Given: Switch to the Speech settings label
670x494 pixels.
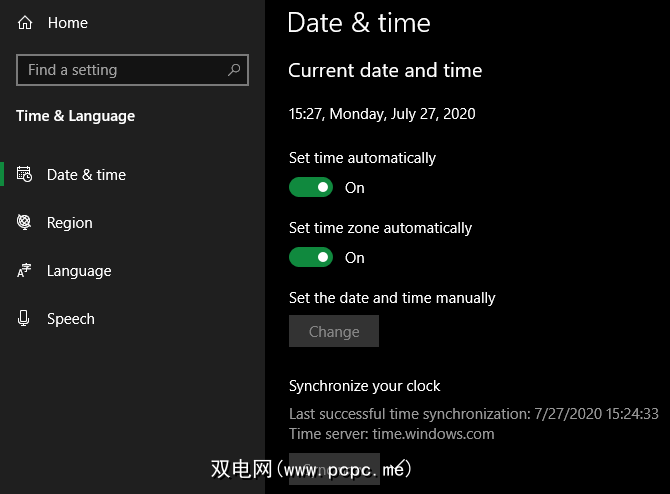Looking at the screenshot, I should click(71, 319).
